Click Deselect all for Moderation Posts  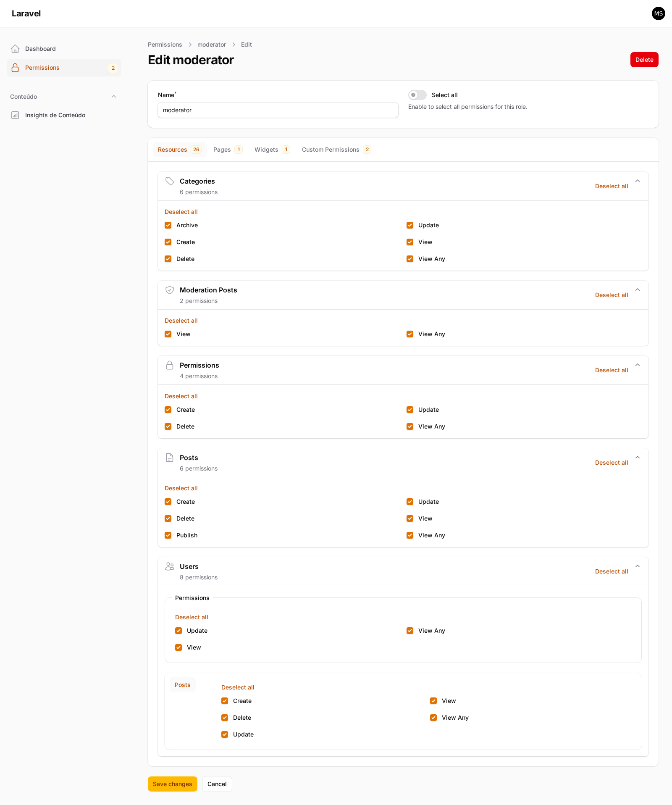611,295
